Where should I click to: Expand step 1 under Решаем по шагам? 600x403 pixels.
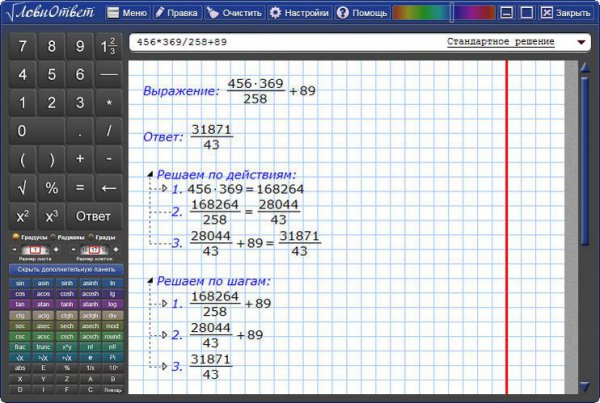[165, 303]
